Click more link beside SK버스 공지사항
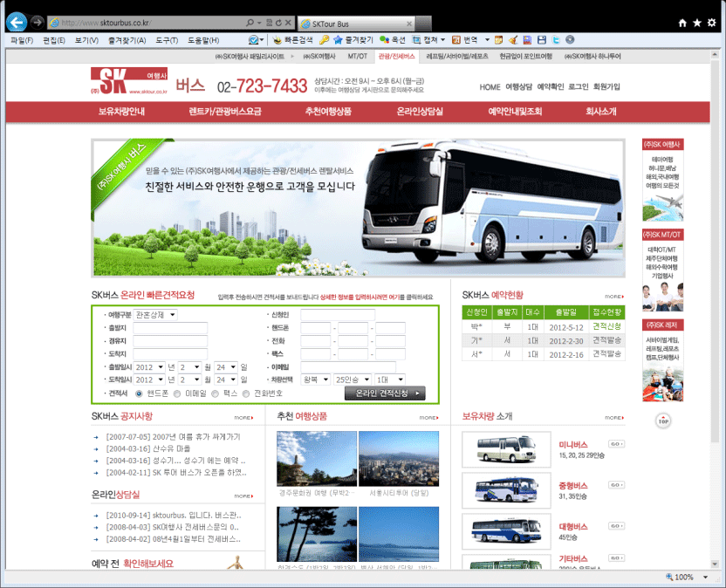The image size is (726, 588). pyautogui.click(x=243, y=418)
